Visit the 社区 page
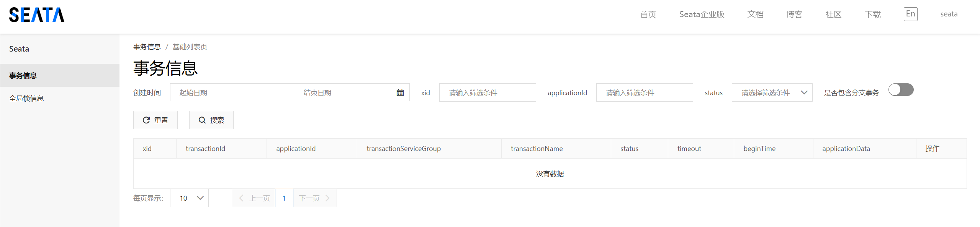 (833, 15)
